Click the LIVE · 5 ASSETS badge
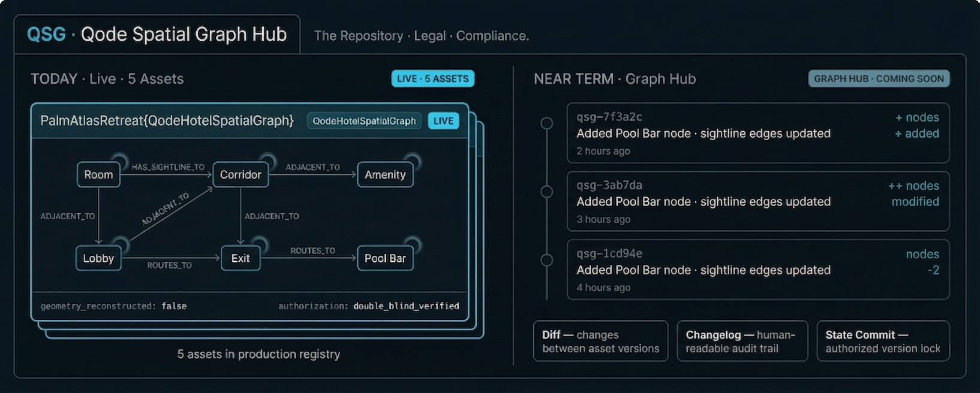The width and height of the screenshot is (980, 393). pos(432,78)
